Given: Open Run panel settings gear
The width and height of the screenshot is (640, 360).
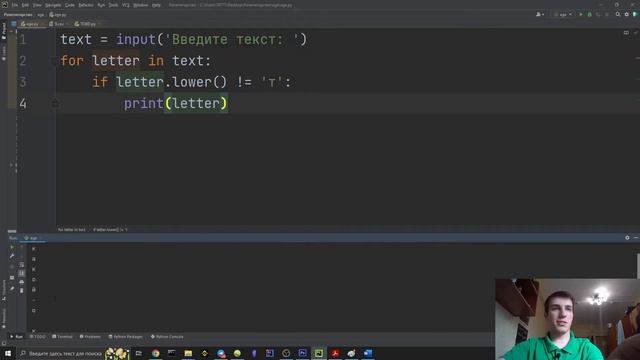Looking at the screenshot, I should click(627, 238).
